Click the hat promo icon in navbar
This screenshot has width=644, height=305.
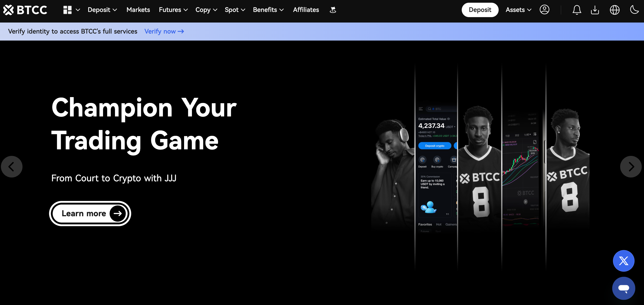click(x=333, y=10)
